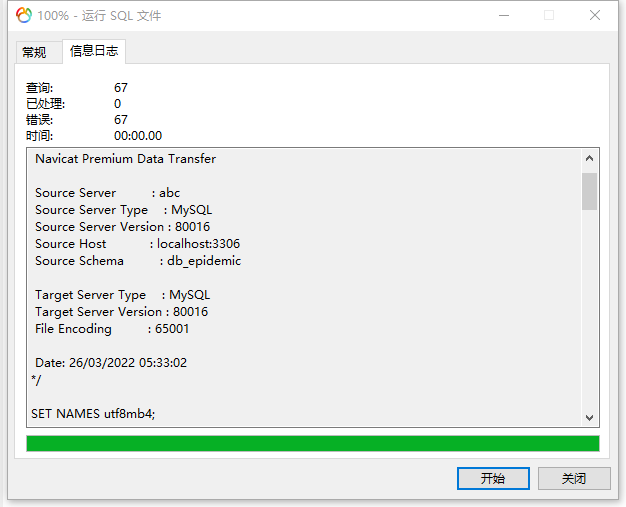
Task: Click the 开始 button
Action: pyautogui.click(x=493, y=478)
